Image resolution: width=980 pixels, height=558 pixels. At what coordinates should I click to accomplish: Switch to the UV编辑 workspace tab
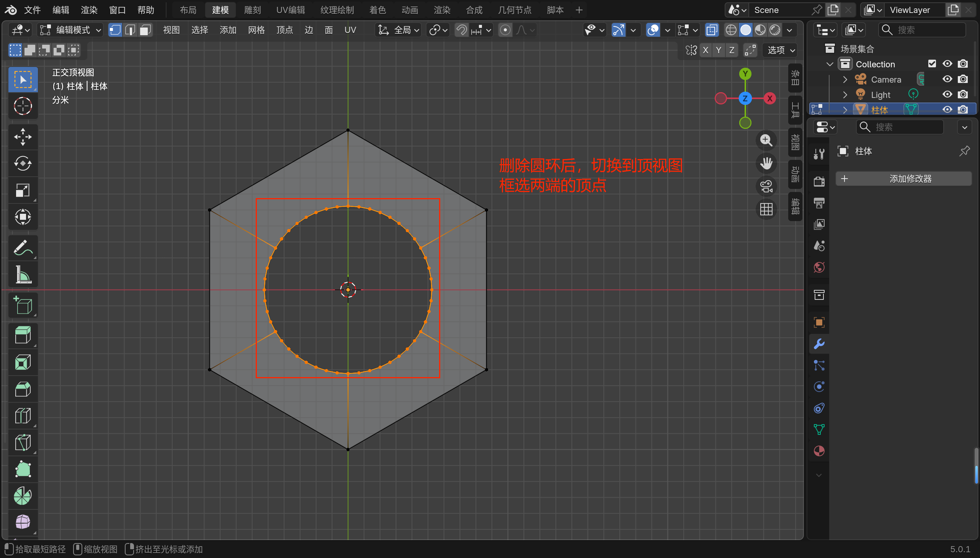(290, 10)
